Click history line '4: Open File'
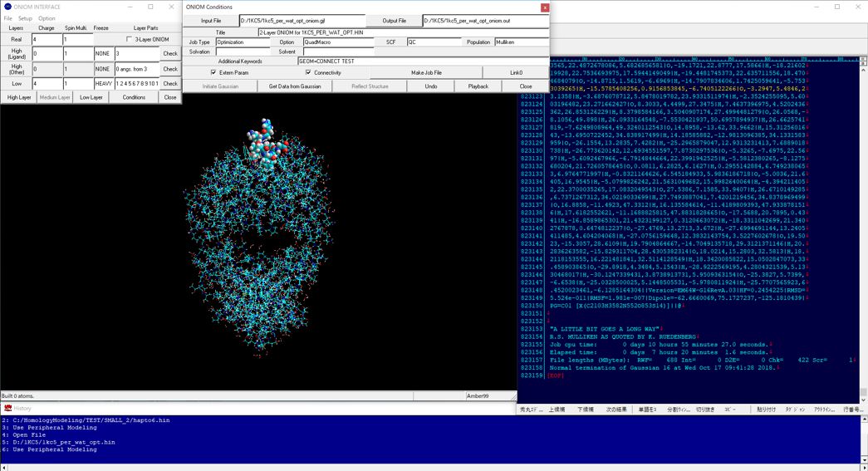The image size is (868, 471). (x=23, y=435)
